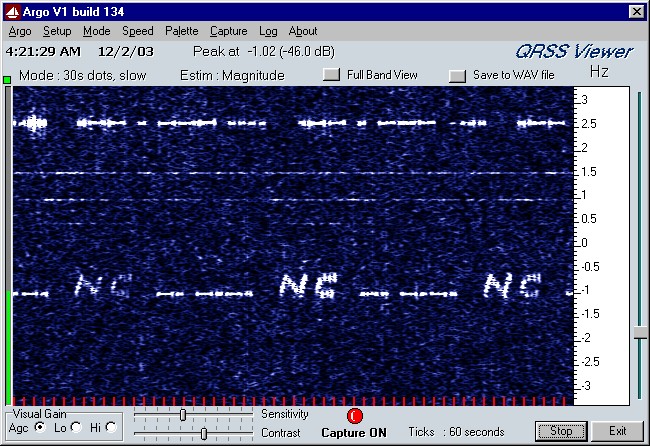The width and height of the screenshot is (650, 446).
Task: Click the 'Ticks : 60 seconds' label
Action: click(456, 432)
